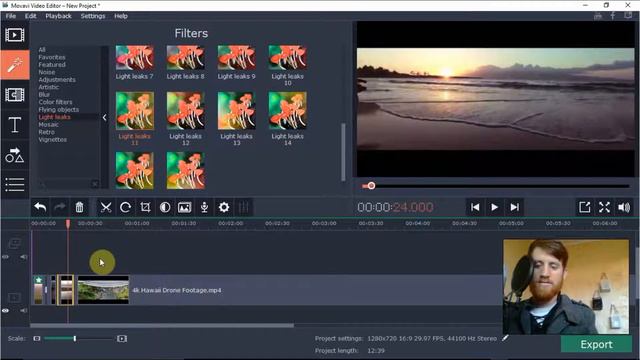Open the Settings menu
Viewport: 640px width, 360px height.
pyautogui.click(x=93, y=16)
